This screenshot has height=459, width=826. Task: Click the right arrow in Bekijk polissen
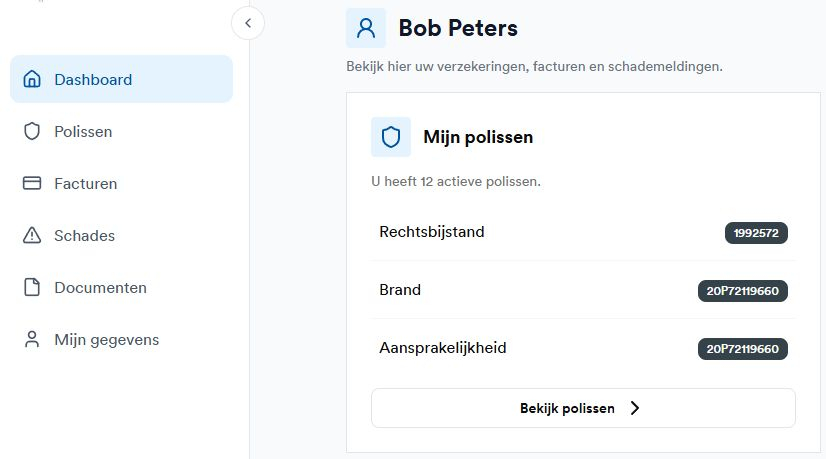[x=635, y=408]
